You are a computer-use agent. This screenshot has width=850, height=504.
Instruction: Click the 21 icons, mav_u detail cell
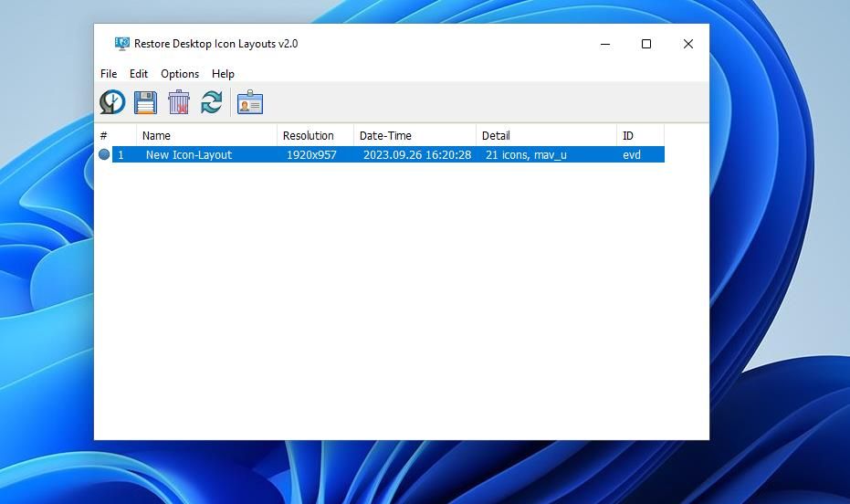click(526, 155)
